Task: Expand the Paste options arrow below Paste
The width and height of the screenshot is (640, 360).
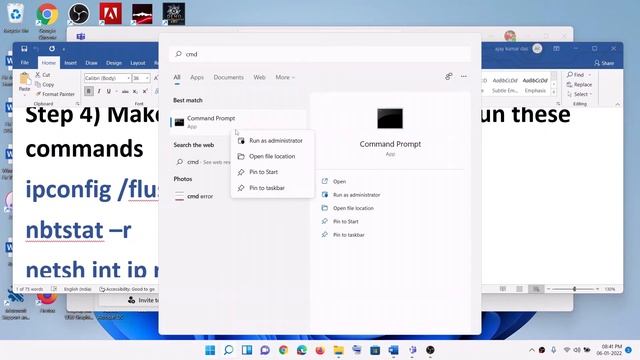Action: (24, 94)
